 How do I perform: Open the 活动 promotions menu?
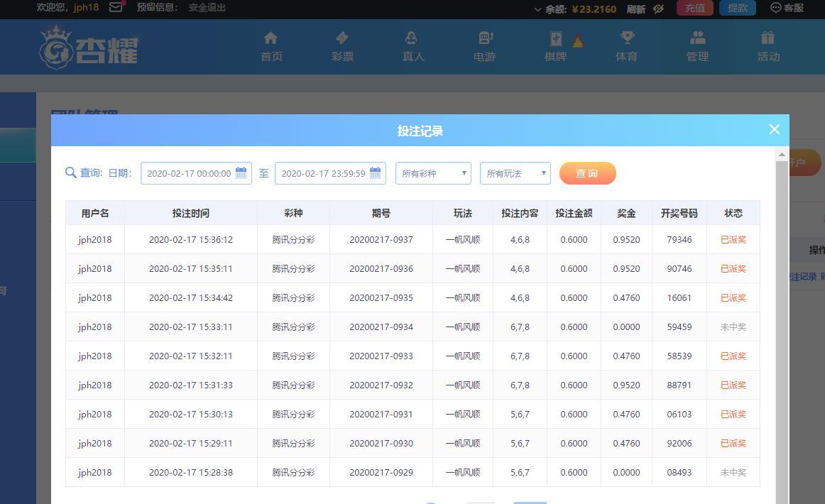(x=768, y=47)
